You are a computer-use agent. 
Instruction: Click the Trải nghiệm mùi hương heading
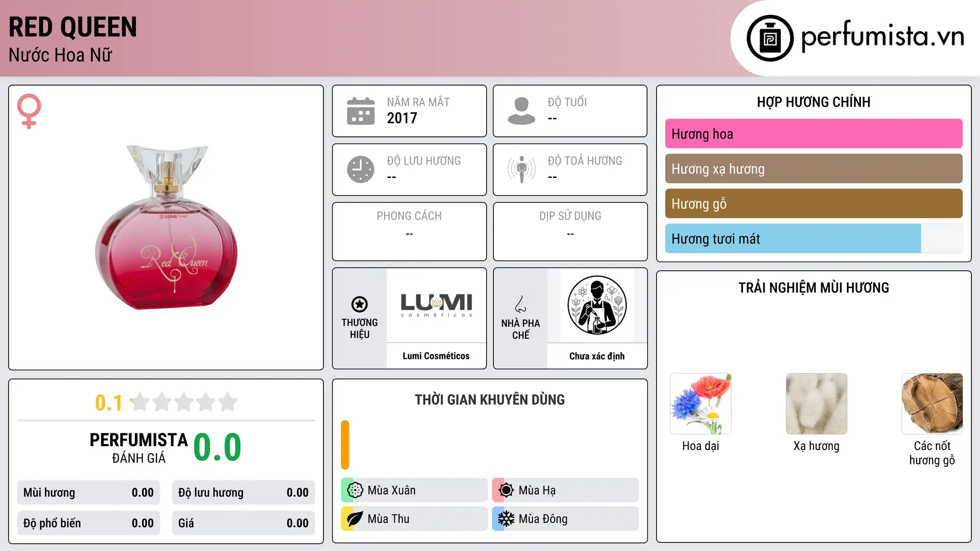[813, 288]
